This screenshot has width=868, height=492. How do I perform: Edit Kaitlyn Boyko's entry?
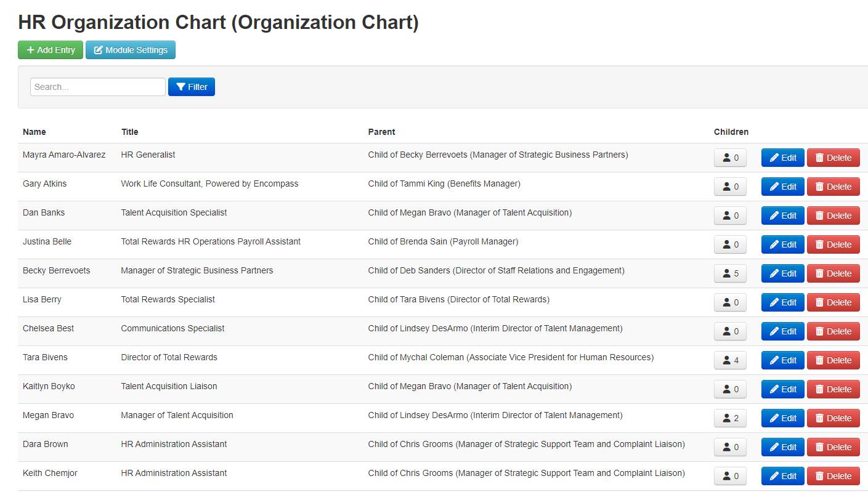click(782, 389)
